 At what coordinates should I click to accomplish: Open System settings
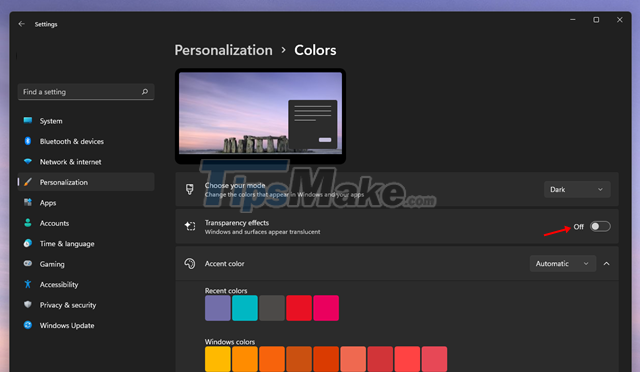click(86, 121)
